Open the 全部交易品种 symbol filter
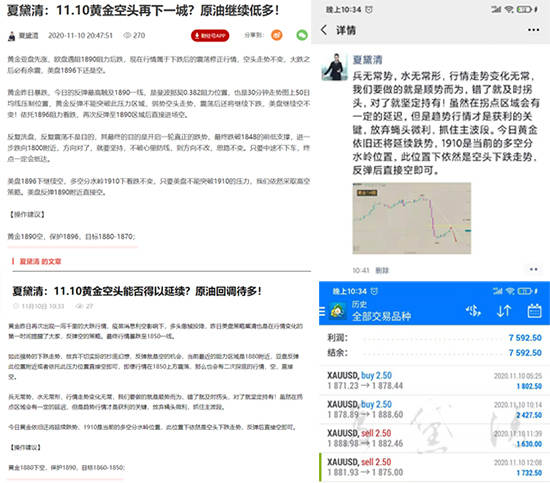The height and width of the screenshot is (483, 550). click(381, 316)
